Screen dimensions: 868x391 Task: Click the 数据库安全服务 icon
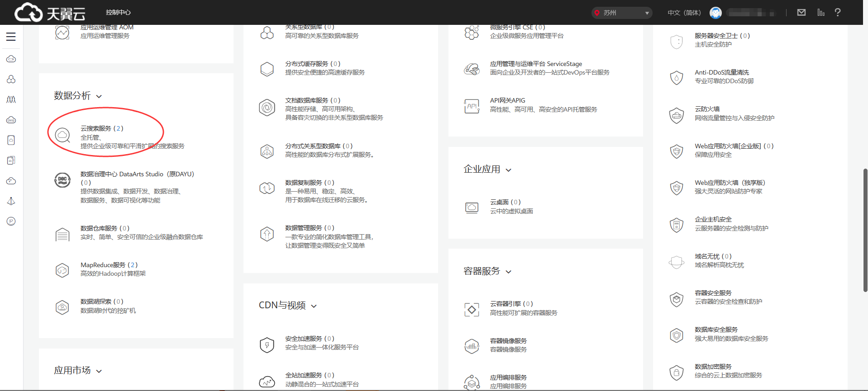677,335
